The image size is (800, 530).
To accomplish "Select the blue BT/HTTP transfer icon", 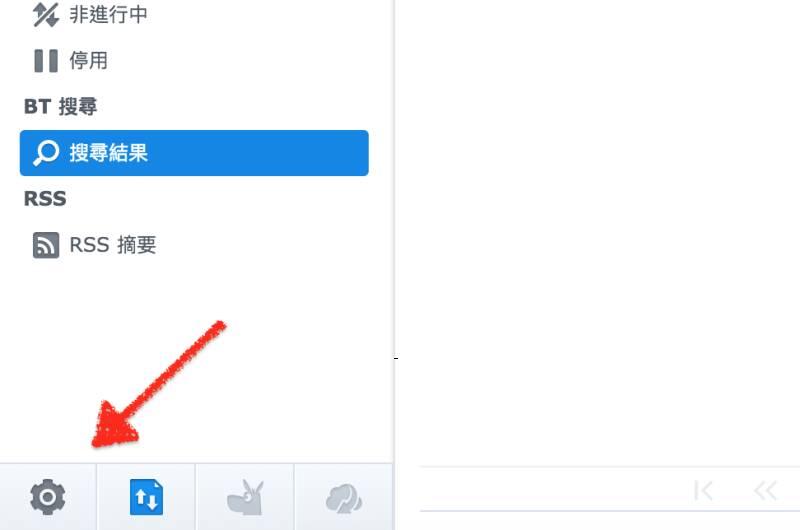I will pos(146,497).
